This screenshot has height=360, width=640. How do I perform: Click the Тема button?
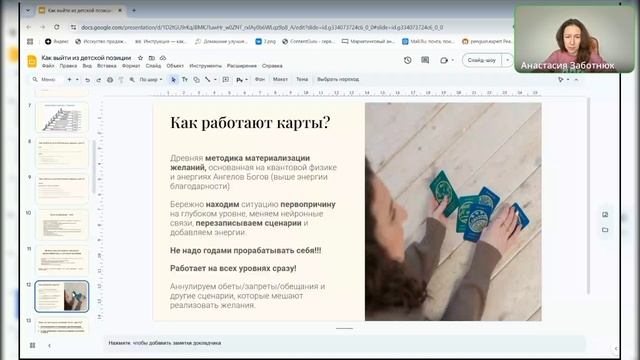(x=302, y=80)
